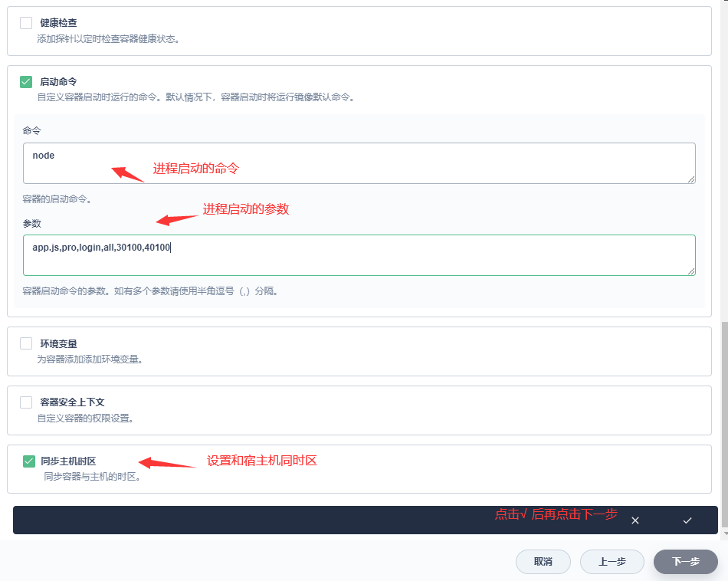Image resolution: width=728 pixels, height=581 pixels.
Task: Click the 同步主机时区 section title text
Action: pyautogui.click(x=70, y=461)
